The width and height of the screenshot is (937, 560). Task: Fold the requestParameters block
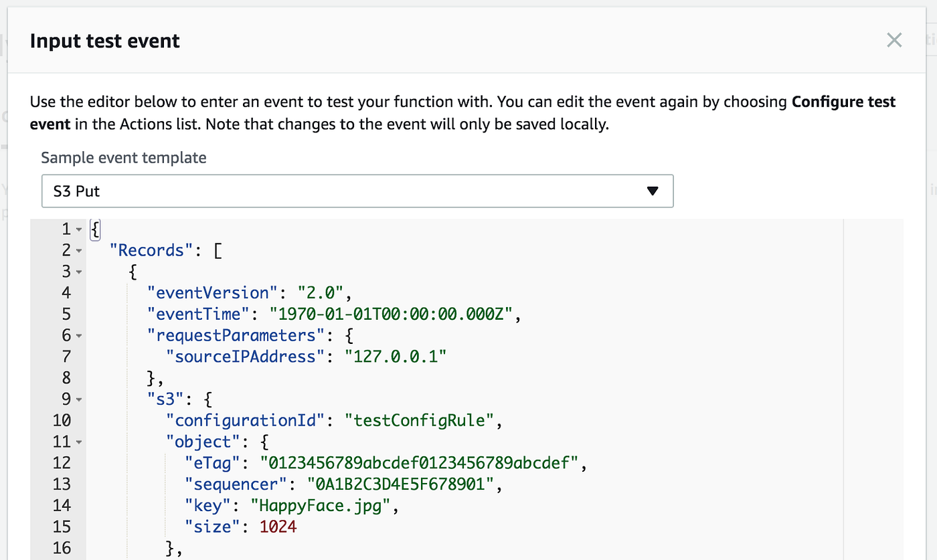79,336
